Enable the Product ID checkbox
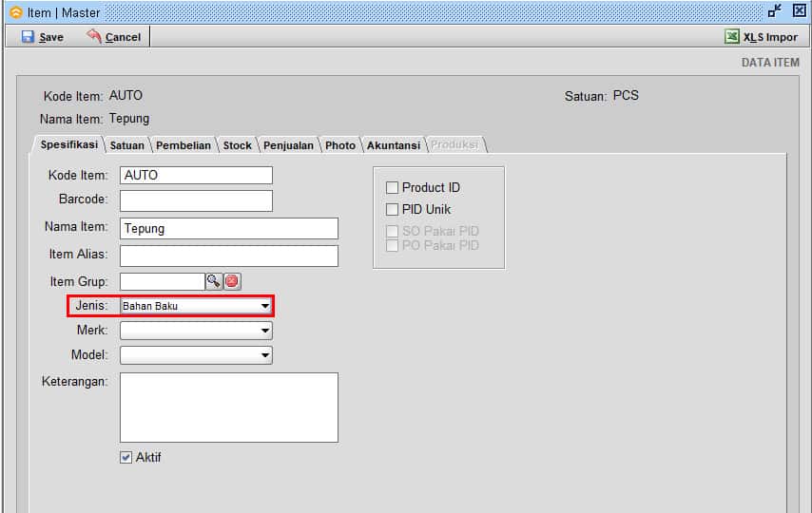 tap(392, 187)
